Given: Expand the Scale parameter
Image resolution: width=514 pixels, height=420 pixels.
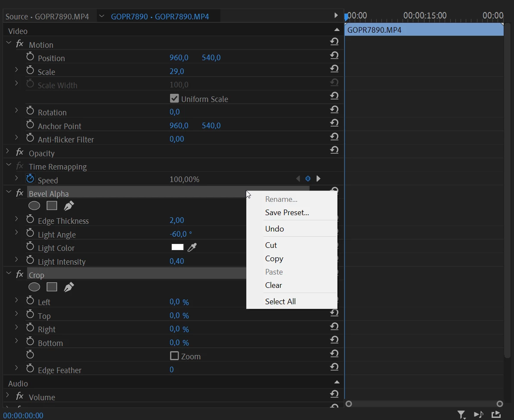Looking at the screenshot, I should point(16,69).
